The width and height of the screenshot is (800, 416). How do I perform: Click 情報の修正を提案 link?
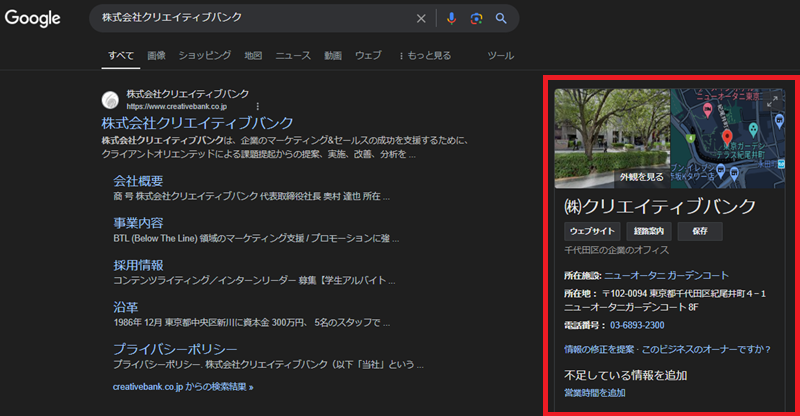599,349
